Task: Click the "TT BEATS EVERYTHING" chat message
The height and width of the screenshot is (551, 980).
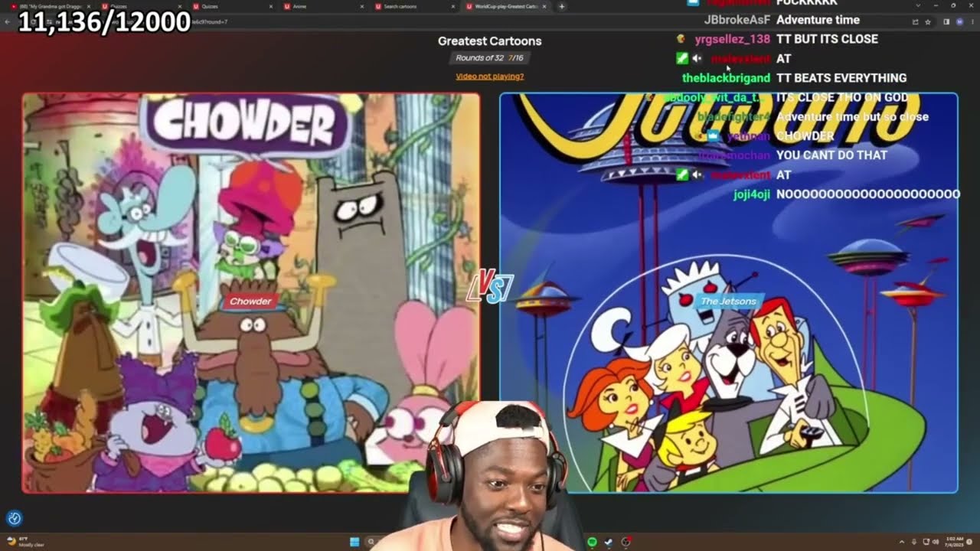Action: [841, 78]
